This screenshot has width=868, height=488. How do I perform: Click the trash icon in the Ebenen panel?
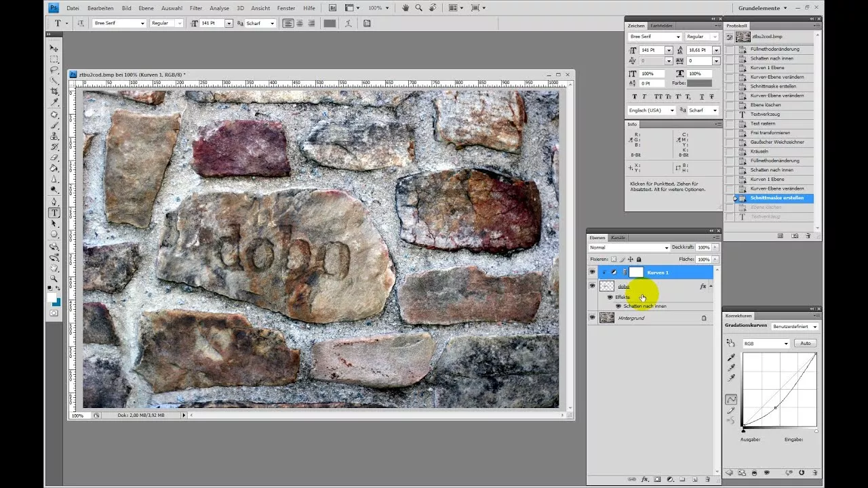click(x=707, y=479)
